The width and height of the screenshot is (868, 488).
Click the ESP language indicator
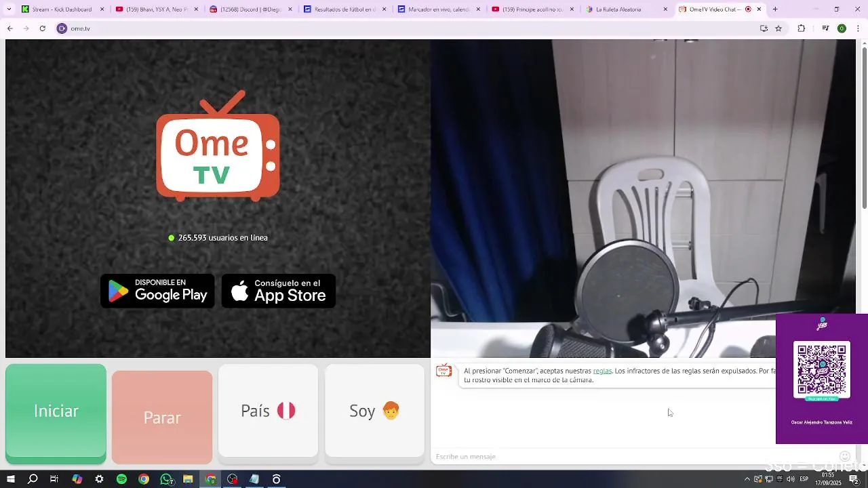(x=804, y=479)
